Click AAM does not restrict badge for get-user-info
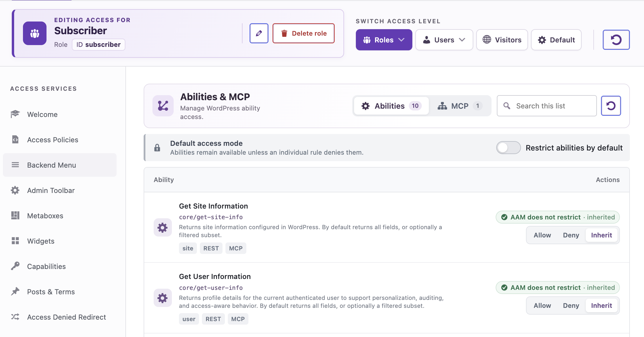Viewport: 644px width, 337px height. 557,288
